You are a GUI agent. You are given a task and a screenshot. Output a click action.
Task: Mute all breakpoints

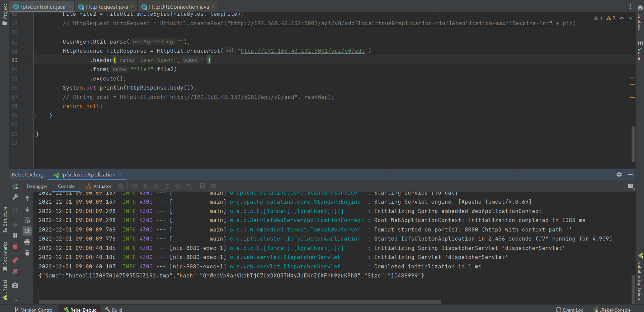15,271
